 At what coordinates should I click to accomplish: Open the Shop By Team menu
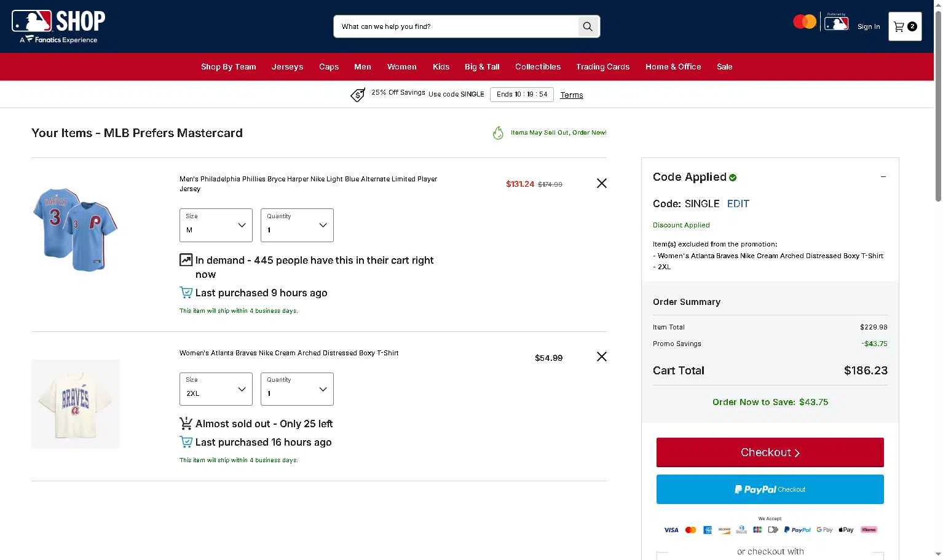point(229,67)
